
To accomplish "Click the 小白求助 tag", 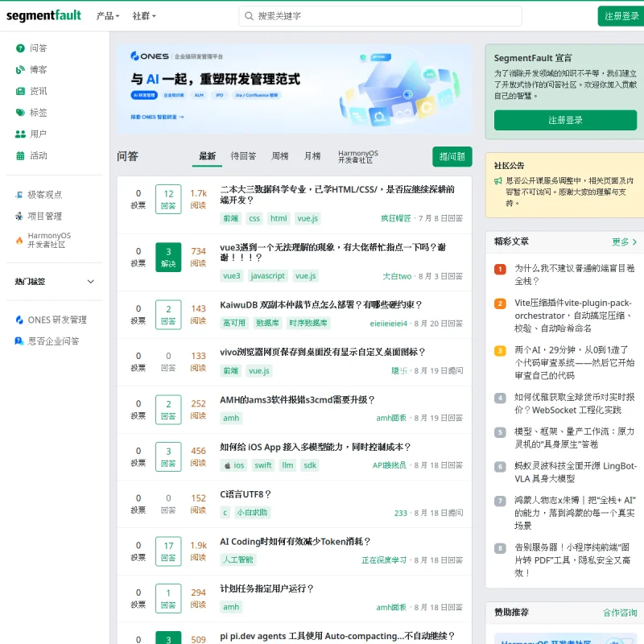I will coord(252,513).
